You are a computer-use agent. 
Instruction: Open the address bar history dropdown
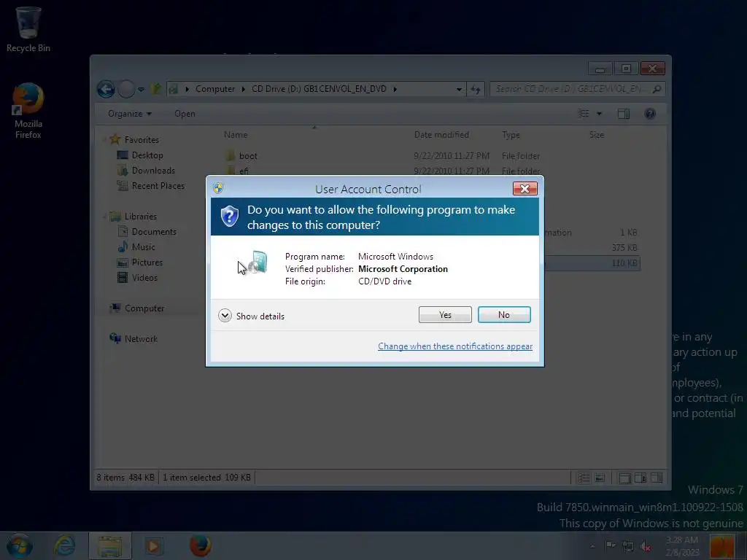tap(459, 89)
